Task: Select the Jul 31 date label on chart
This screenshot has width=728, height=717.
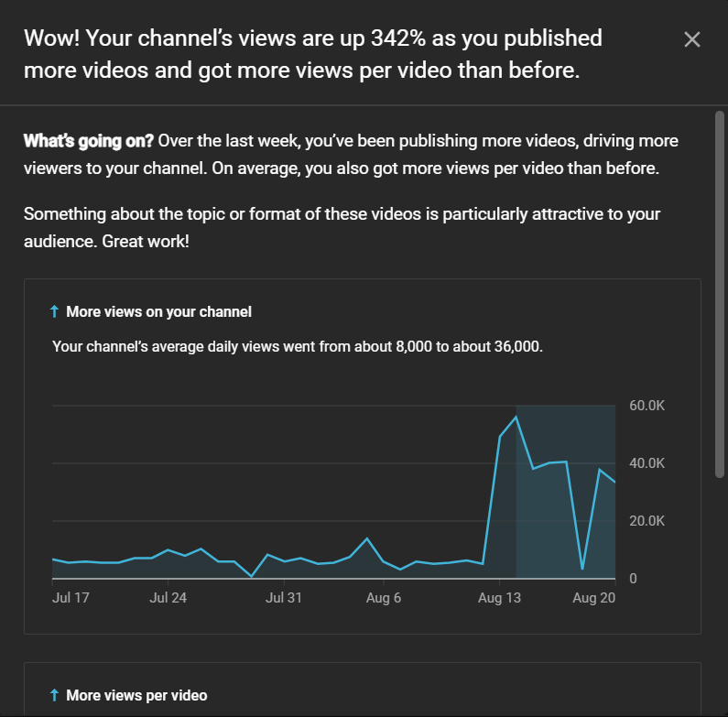Action: click(x=284, y=598)
